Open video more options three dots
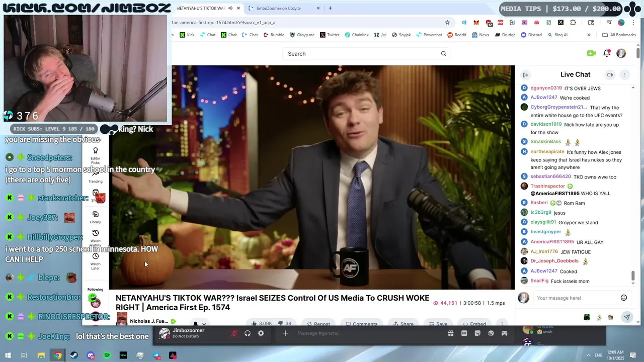 (x=502, y=324)
